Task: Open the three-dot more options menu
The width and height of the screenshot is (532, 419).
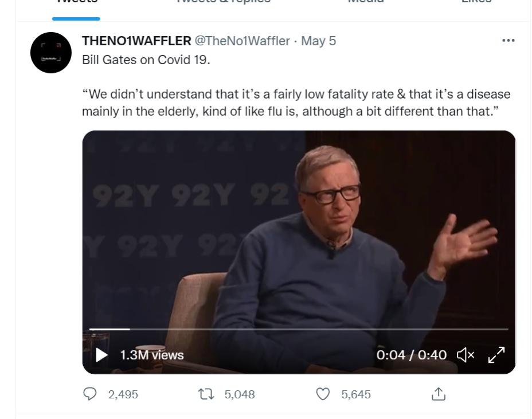Action: [508, 41]
